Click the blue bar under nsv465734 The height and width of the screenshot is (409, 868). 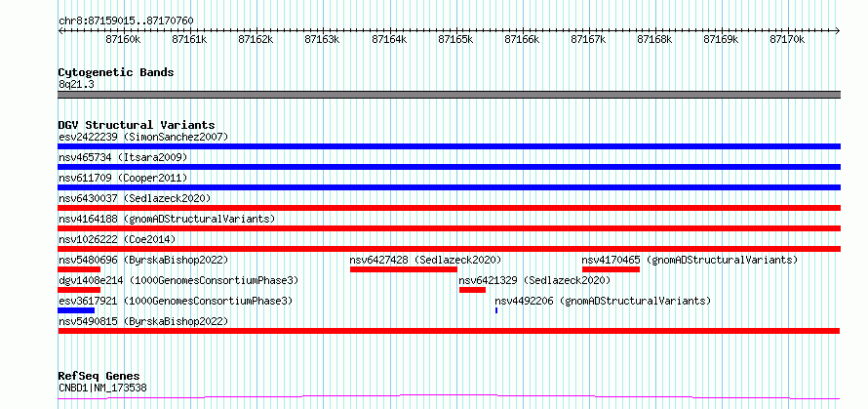pos(449,167)
